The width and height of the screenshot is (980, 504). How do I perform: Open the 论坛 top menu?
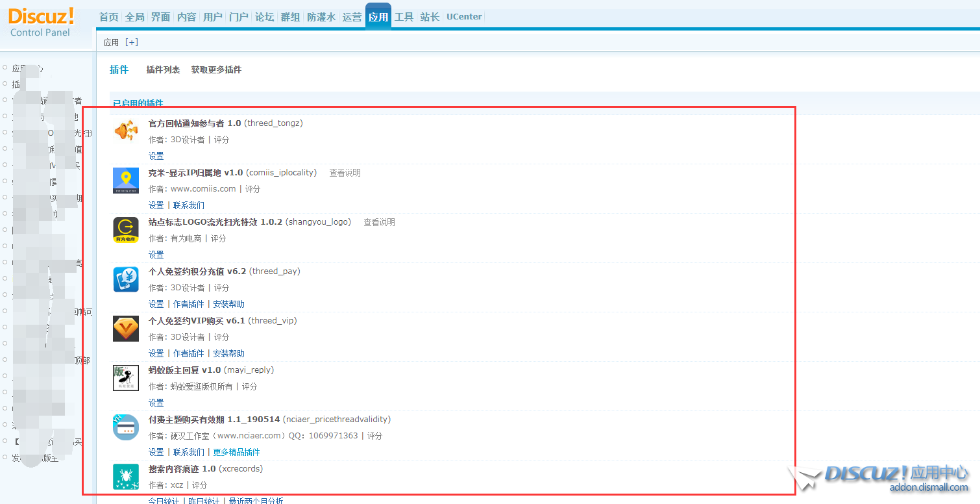(264, 17)
